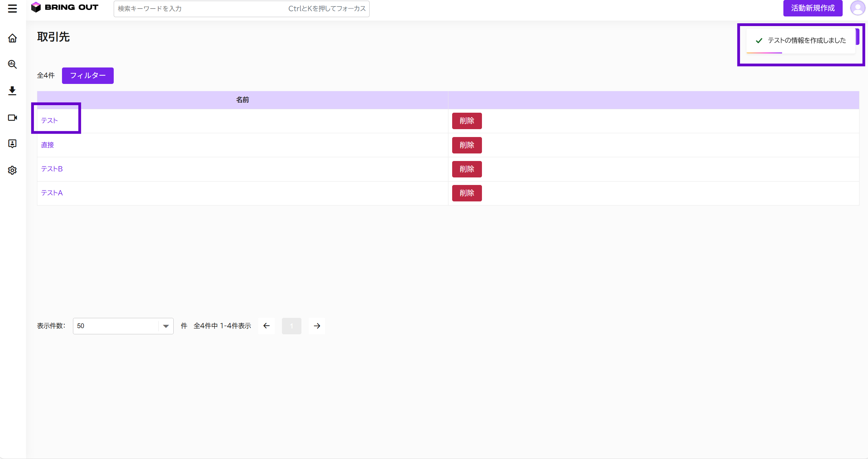Select page 1 in pagination
Viewport: 868px width, 459px height.
pyautogui.click(x=292, y=326)
